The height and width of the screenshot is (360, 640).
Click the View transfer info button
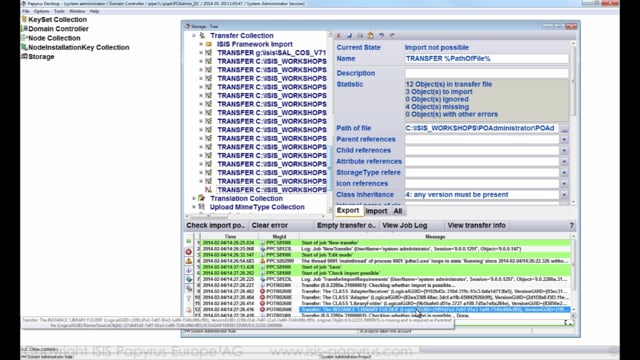coord(476,225)
